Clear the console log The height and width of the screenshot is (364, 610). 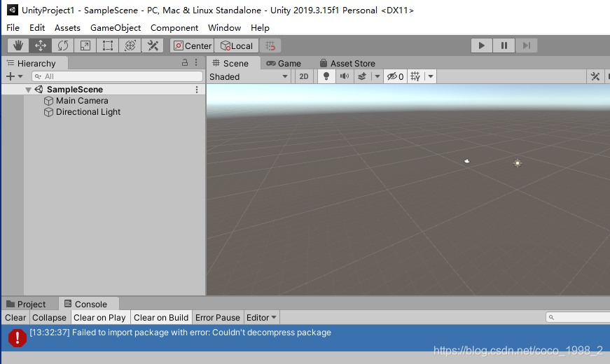point(15,318)
